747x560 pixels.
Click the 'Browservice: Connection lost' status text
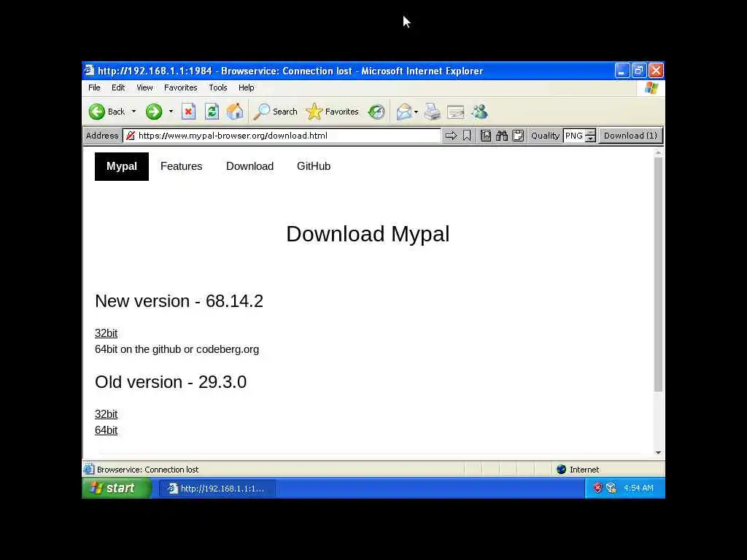[147, 470]
